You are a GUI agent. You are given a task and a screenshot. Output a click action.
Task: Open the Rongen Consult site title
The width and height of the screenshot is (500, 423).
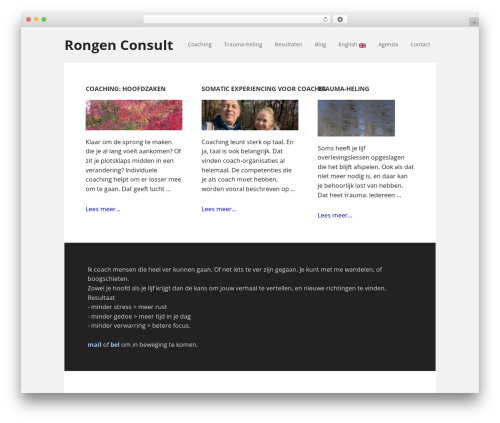tap(119, 45)
